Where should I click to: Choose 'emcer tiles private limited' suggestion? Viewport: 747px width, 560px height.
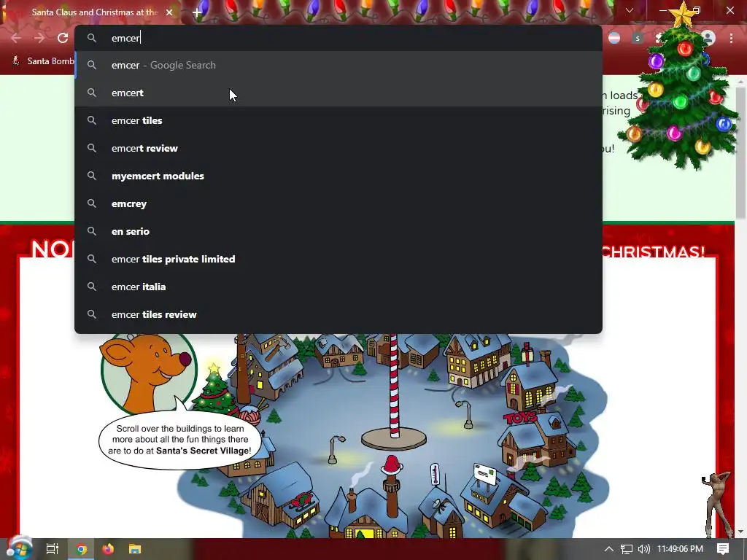point(338,259)
